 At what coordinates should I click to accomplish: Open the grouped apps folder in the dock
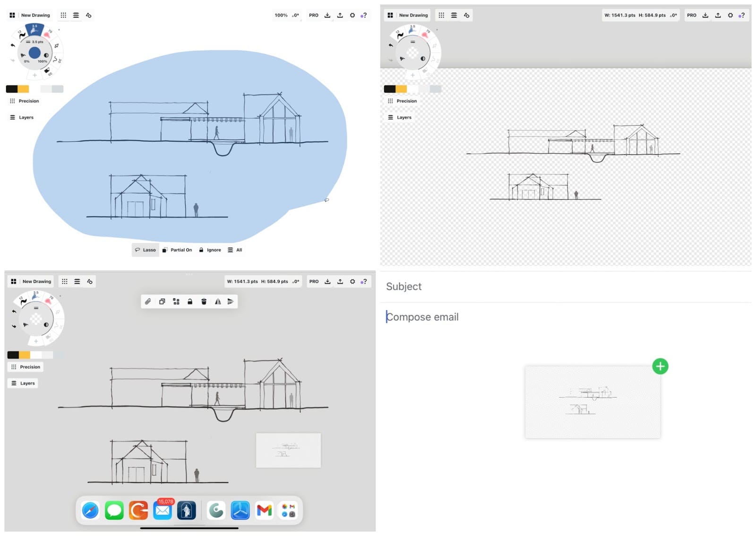tap(288, 510)
